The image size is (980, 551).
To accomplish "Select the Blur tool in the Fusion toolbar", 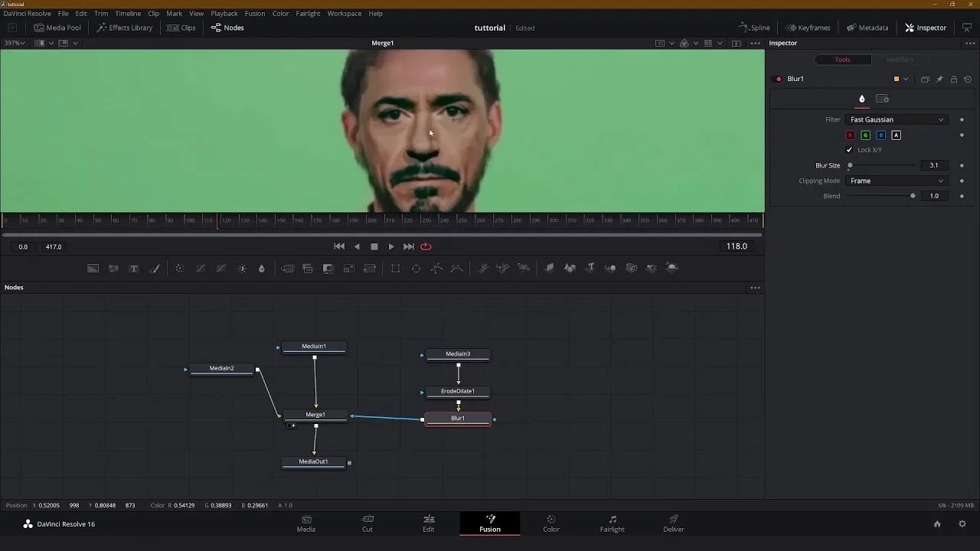I will (x=261, y=268).
